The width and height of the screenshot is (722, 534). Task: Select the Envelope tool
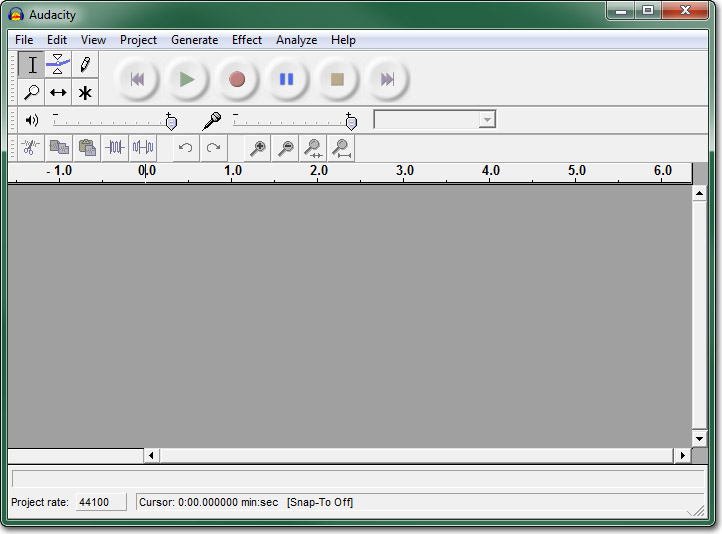pyautogui.click(x=58, y=65)
